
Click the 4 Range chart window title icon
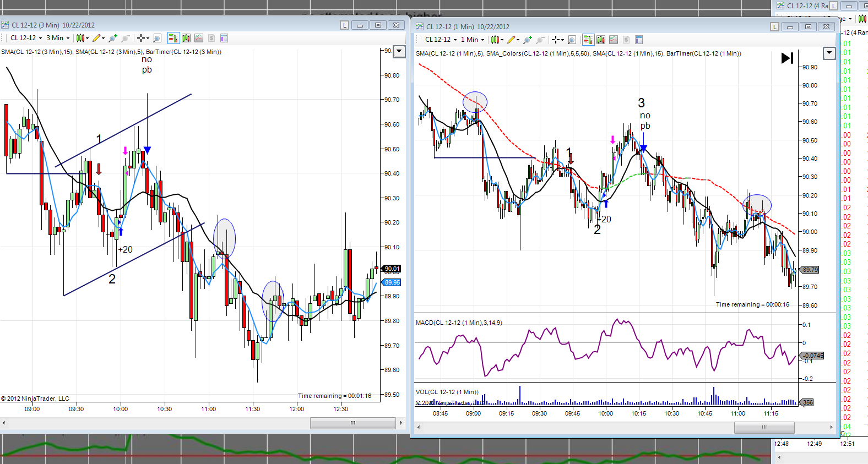click(x=780, y=6)
